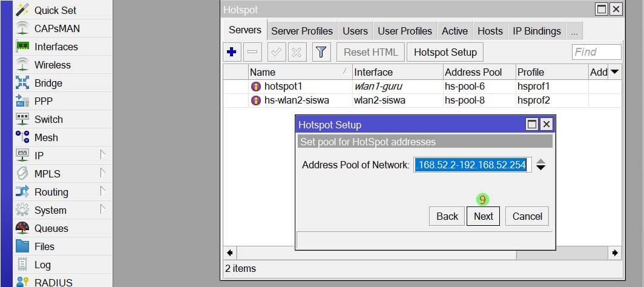Open CAPsMAN in the sidebar
Viewport: 644px width, 287px height.
coord(57,28)
